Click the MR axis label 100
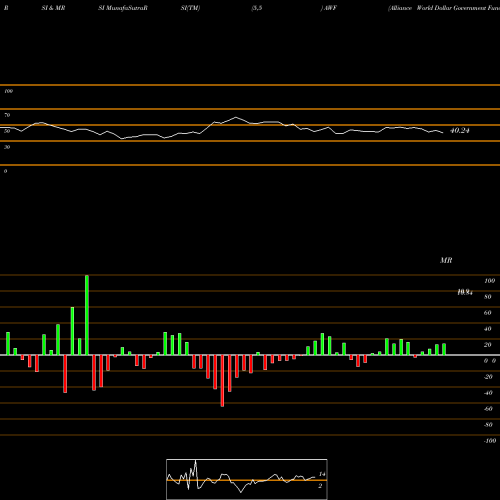500x500 pixels. click(489, 281)
